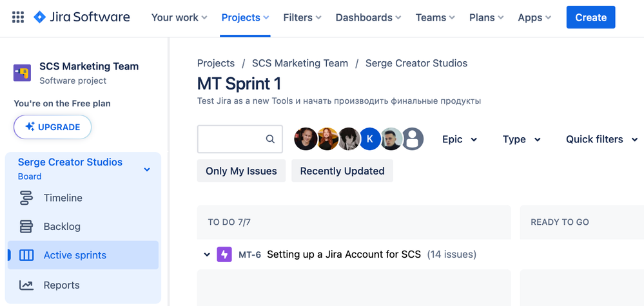Filter by the red-haired assignee avatar
This screenshot has width=644, height=306.
pos(327,139)
